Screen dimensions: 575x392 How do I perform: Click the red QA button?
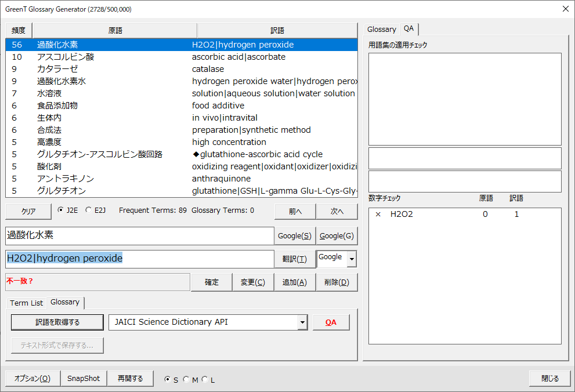click(331, 322)
